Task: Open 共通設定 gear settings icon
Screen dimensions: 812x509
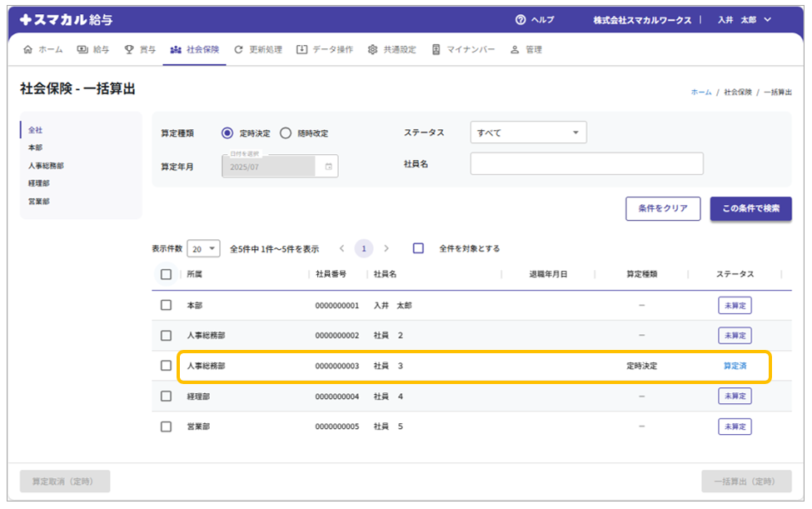Action: [372, 50]
